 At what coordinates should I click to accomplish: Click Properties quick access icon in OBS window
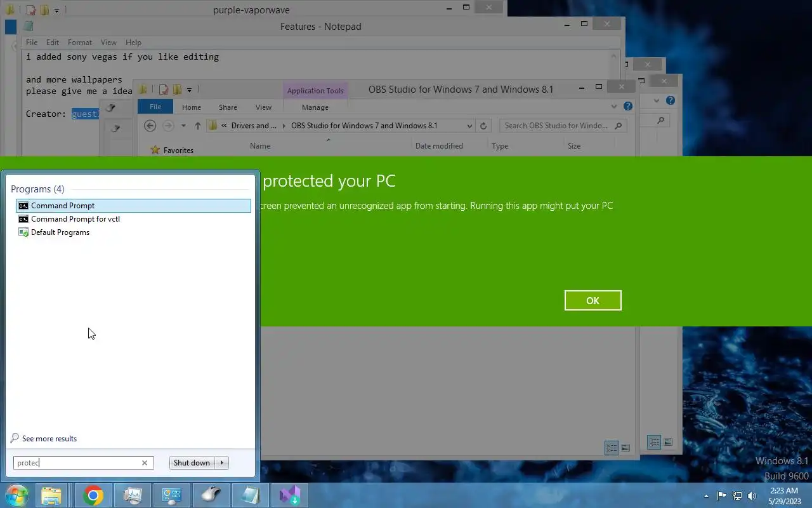[x=164, y=90]
